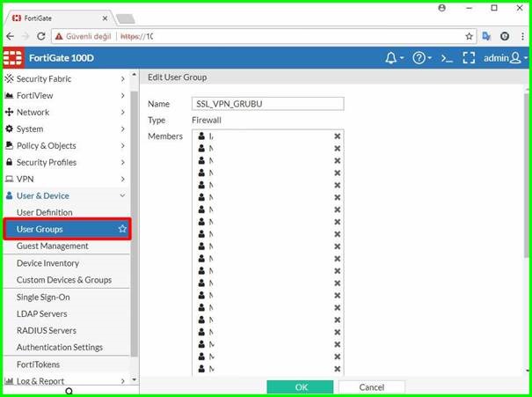Viewport: 532px width, 397px height.
Task: Click the User & Device person icon
Action: coord(9,195)
